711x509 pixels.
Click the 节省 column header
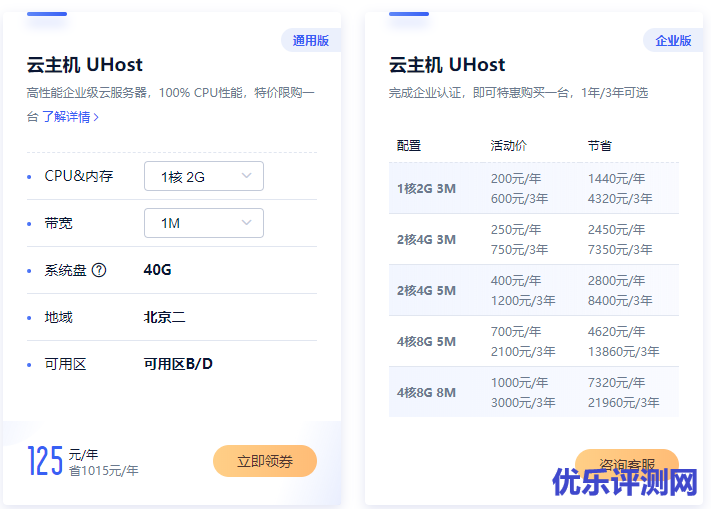600,145
